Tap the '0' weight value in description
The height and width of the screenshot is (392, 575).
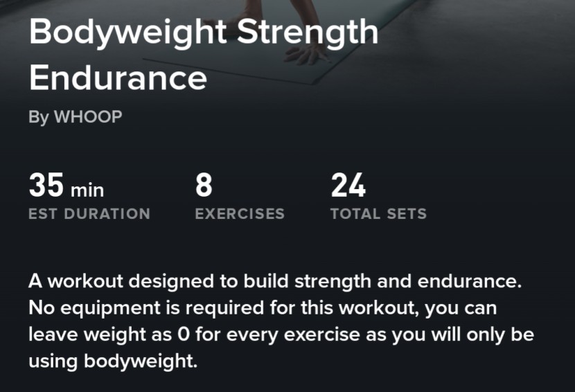182,335
